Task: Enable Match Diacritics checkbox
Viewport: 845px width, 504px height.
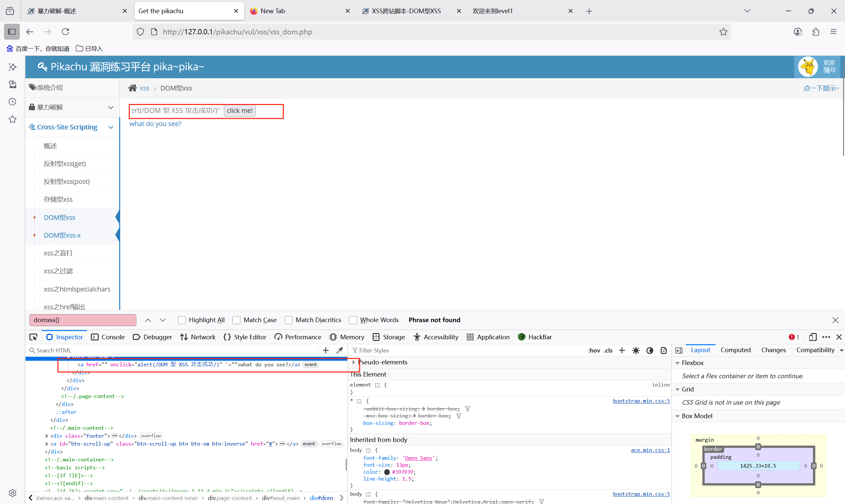Action: (289, 320)
